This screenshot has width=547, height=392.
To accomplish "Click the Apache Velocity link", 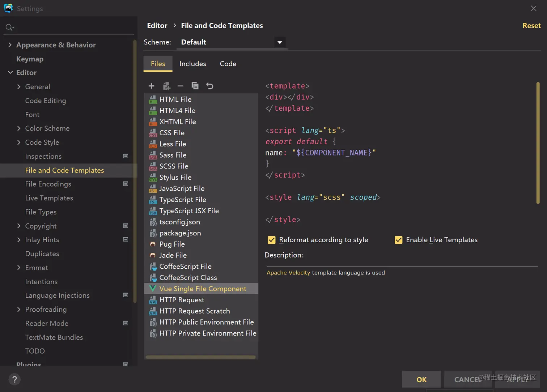I will click(x=288, y=273).
